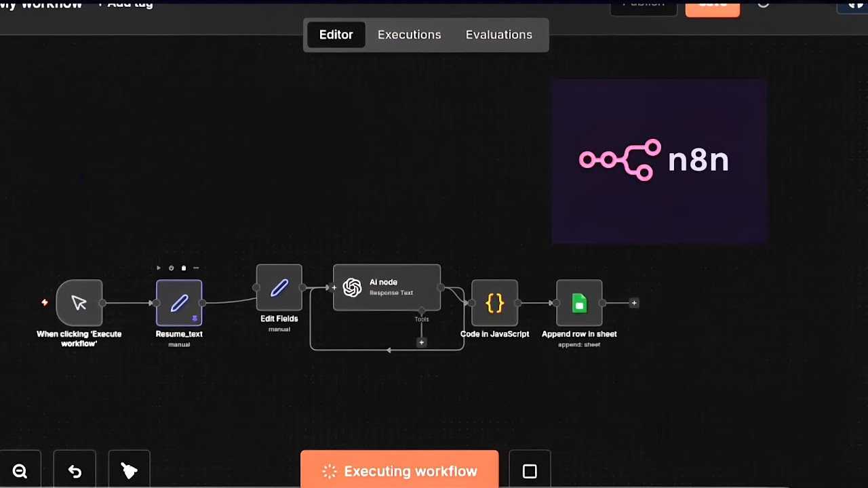Click the red lightning trigger indicator
868x488 pixels.
[45, 302]
